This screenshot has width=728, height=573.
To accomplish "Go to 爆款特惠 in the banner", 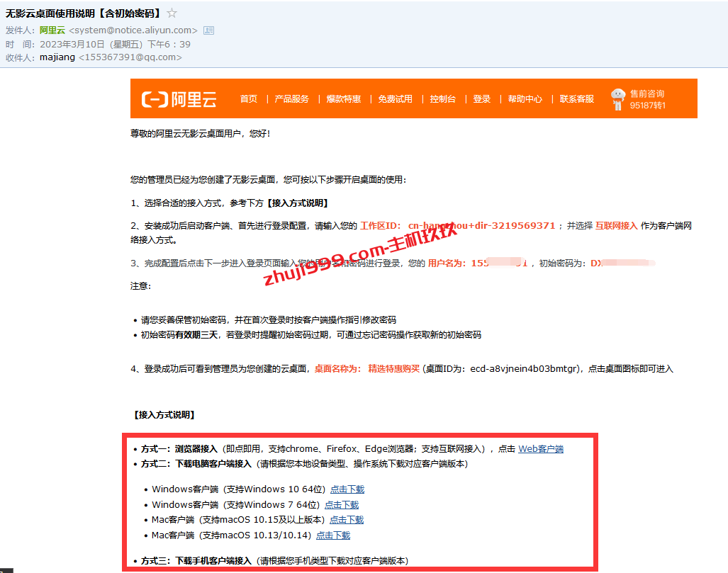I will coord(344,99).
